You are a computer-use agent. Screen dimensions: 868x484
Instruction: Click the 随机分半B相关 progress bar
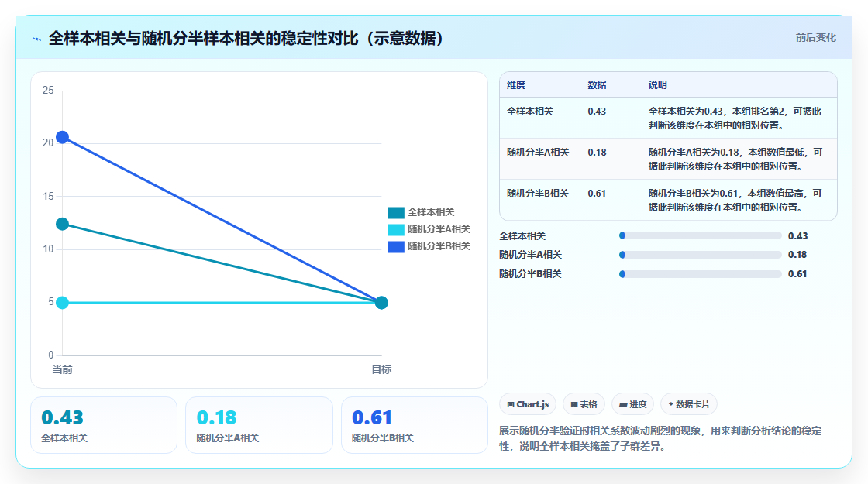701,274
